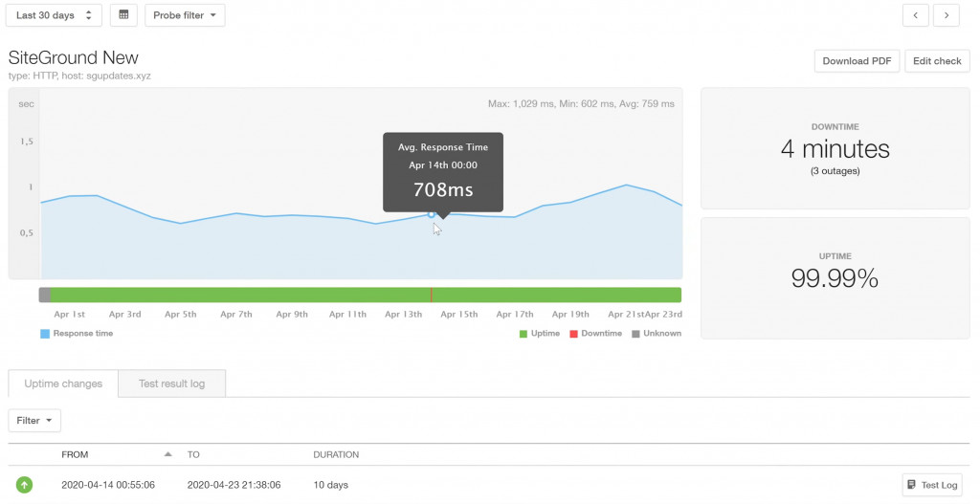This screenshot has width=980, height=504.
Task: Sort by FROM column using arrow icon
Action: (169, 454)
